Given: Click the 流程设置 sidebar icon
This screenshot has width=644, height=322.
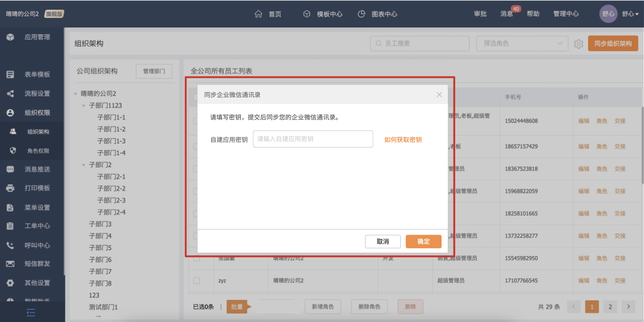Looking at the screenshot, I should (x=10, y=94).
